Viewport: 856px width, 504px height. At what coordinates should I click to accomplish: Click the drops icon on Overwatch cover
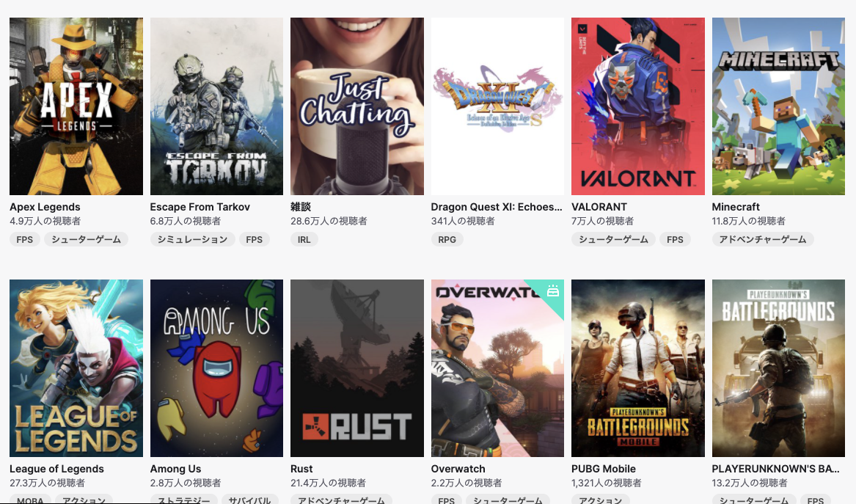(x=553, y=291)
